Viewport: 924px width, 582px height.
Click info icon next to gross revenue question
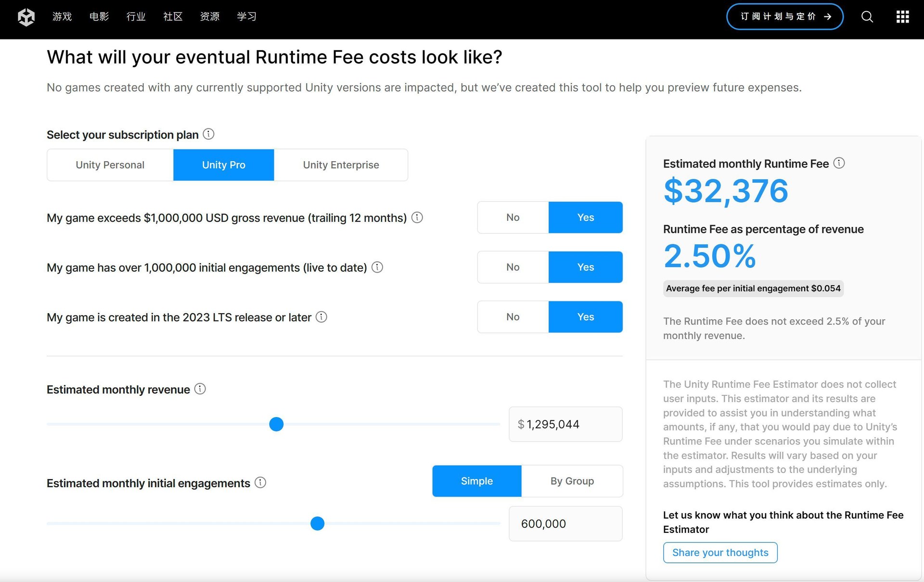point(417,217)
